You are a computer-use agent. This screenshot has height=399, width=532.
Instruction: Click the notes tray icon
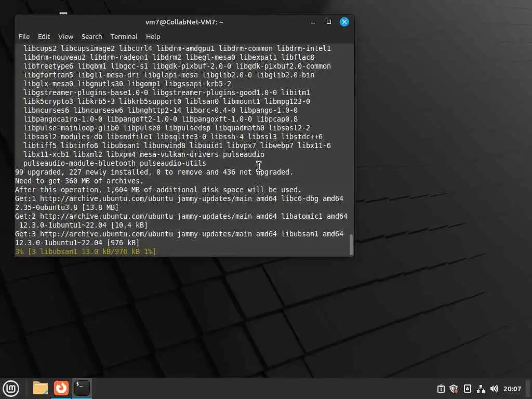(467, 389)
